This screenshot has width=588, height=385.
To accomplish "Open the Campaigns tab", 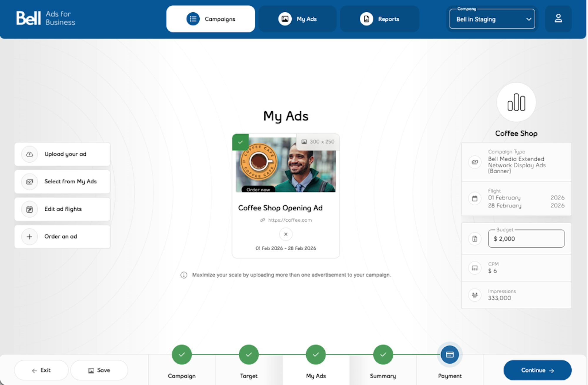I will coord(211,19).
